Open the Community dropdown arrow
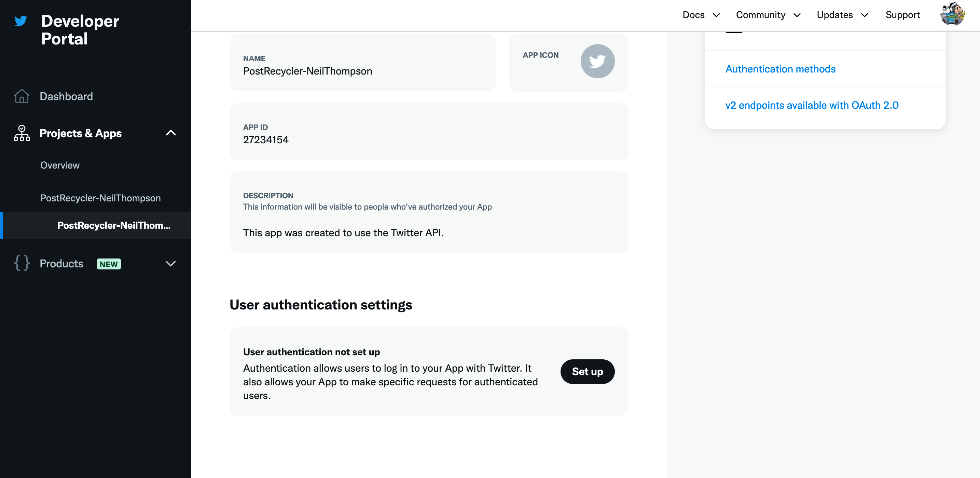 [797, 15]
